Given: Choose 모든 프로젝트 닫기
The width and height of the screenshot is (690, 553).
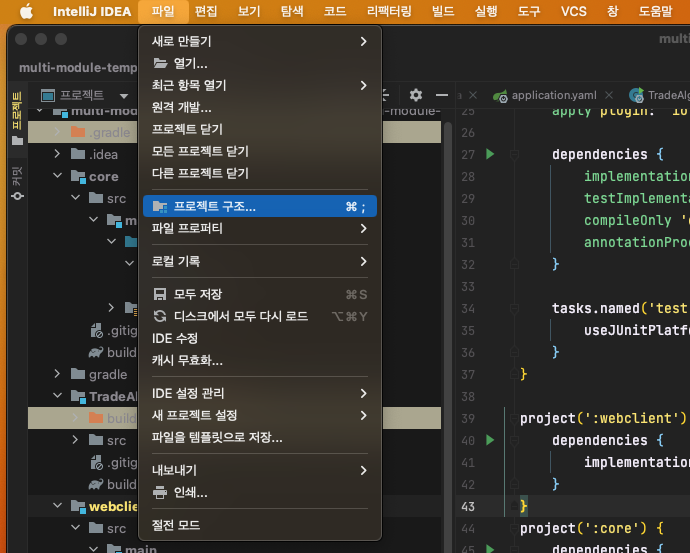Looking at the screenshot, I should coord(260,151).
